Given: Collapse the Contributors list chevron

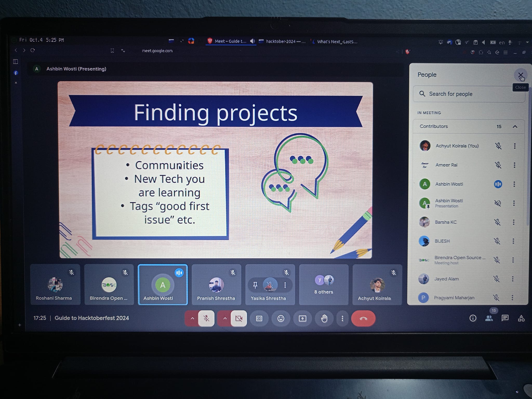Looking at the screenshot, I should (515, 127).
